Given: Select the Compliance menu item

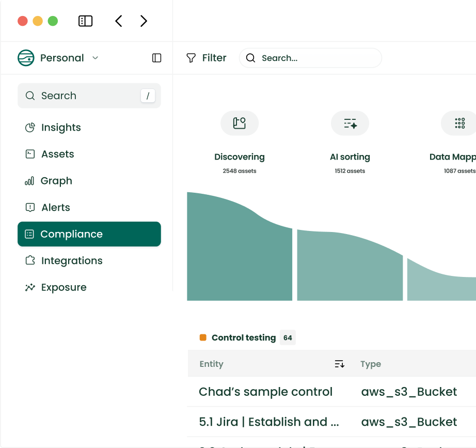Looking at the screenshot, I should pos(89,234).
